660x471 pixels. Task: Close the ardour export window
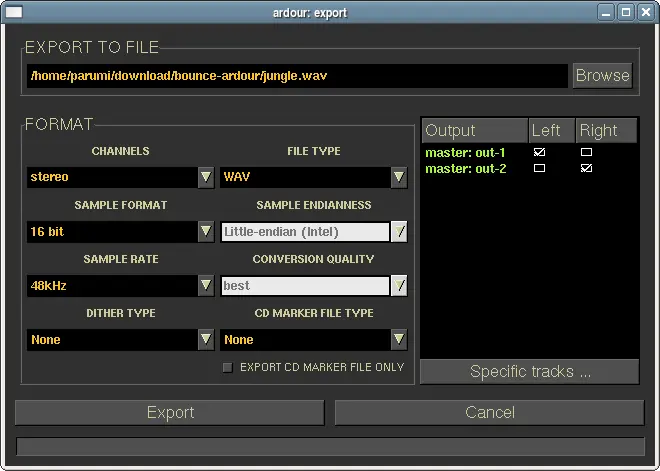(x=646, y=12)
